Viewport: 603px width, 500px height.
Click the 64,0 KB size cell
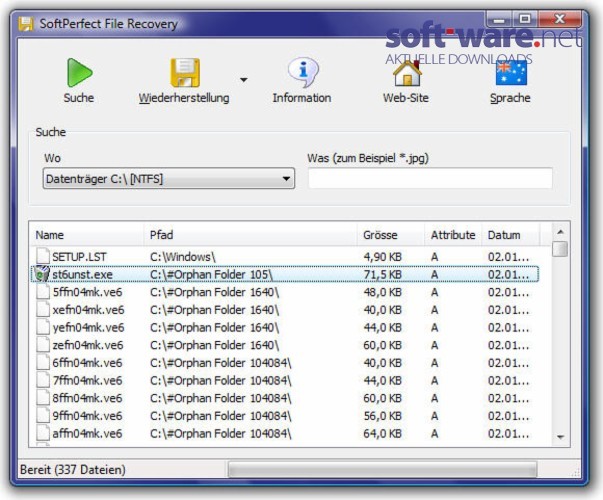383,433
